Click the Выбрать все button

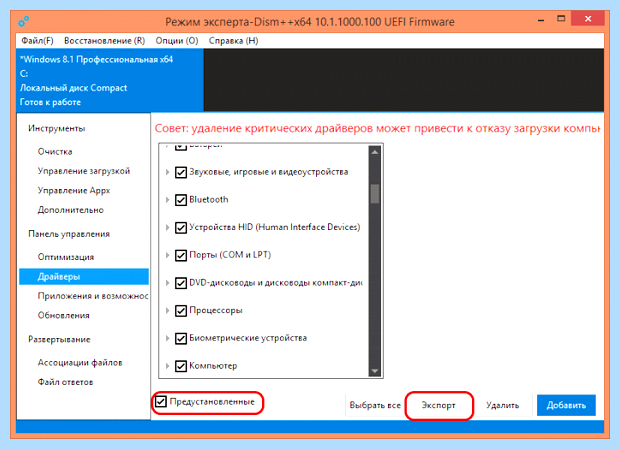(375, 405)
